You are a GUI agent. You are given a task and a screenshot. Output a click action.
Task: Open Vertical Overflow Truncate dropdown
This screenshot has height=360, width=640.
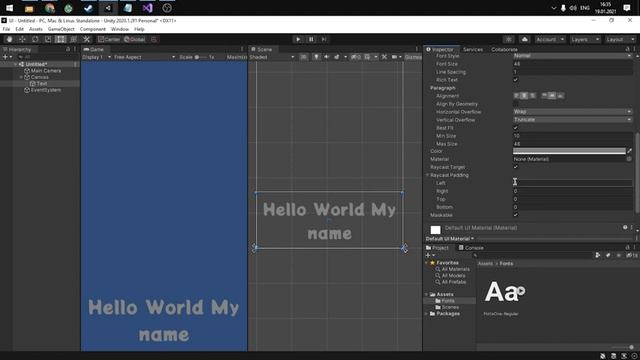572,120
